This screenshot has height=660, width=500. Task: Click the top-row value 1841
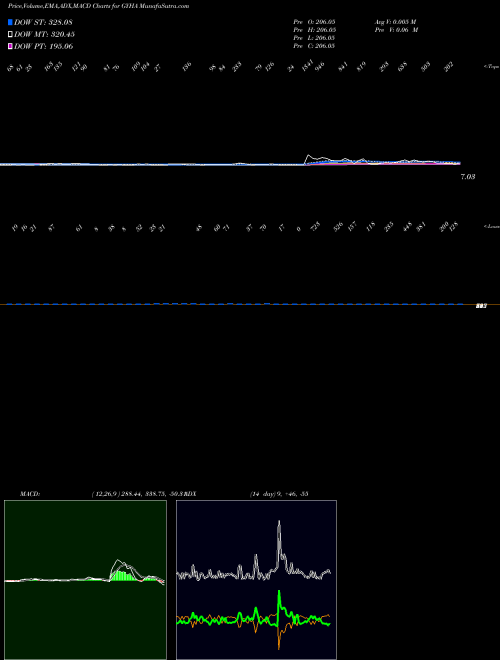307,65
